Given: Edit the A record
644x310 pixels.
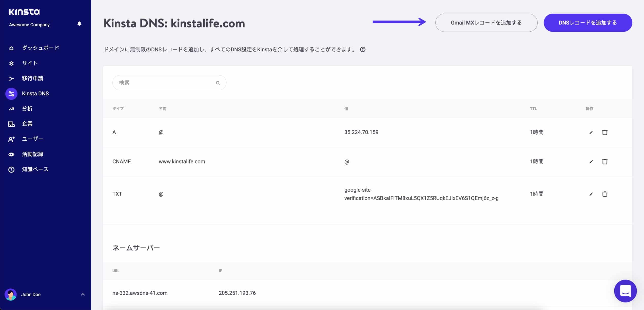Looking at the screenshot, I should tap(591, 132).
